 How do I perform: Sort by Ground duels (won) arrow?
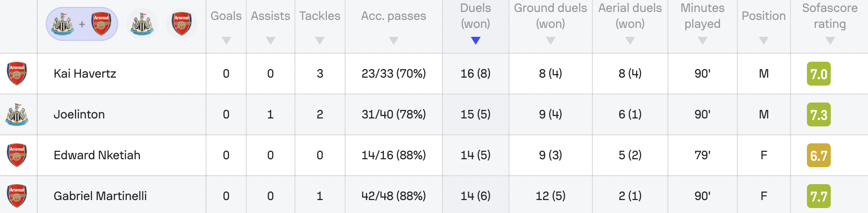(551, 41)
